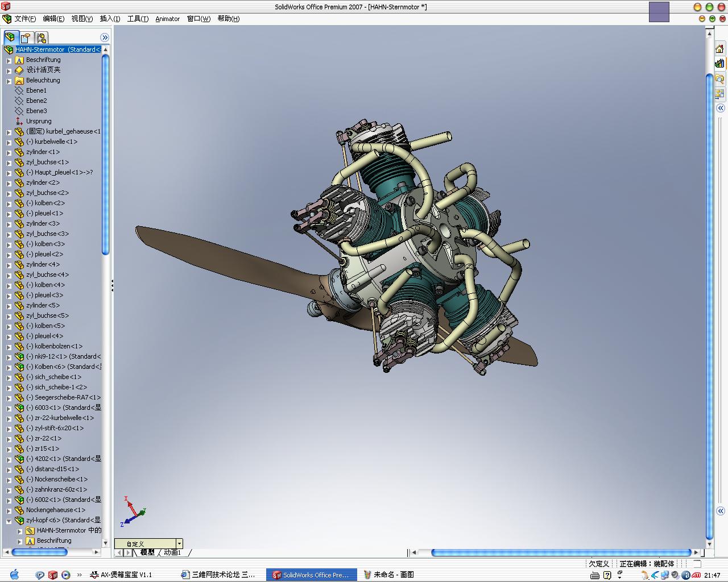Viewport: 728px width, 582px height.
Task: Select sich_scheibe<1> in the tree
Action: [x=53, y=377]
